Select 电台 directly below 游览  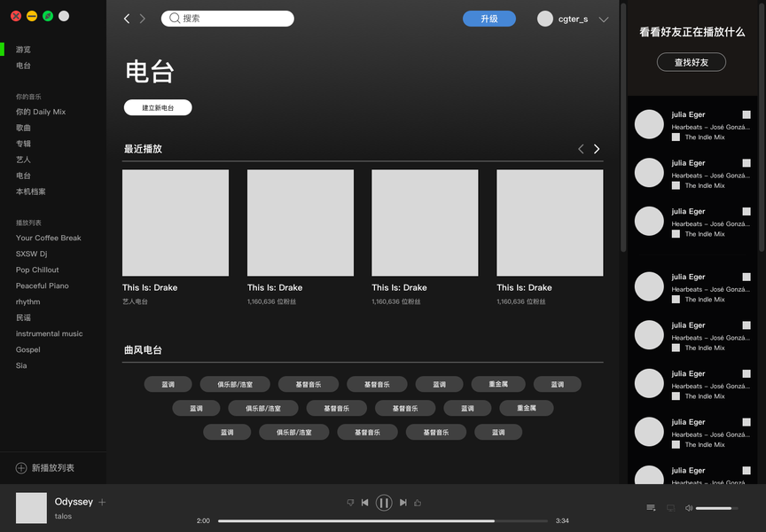[x=23, y=66]
